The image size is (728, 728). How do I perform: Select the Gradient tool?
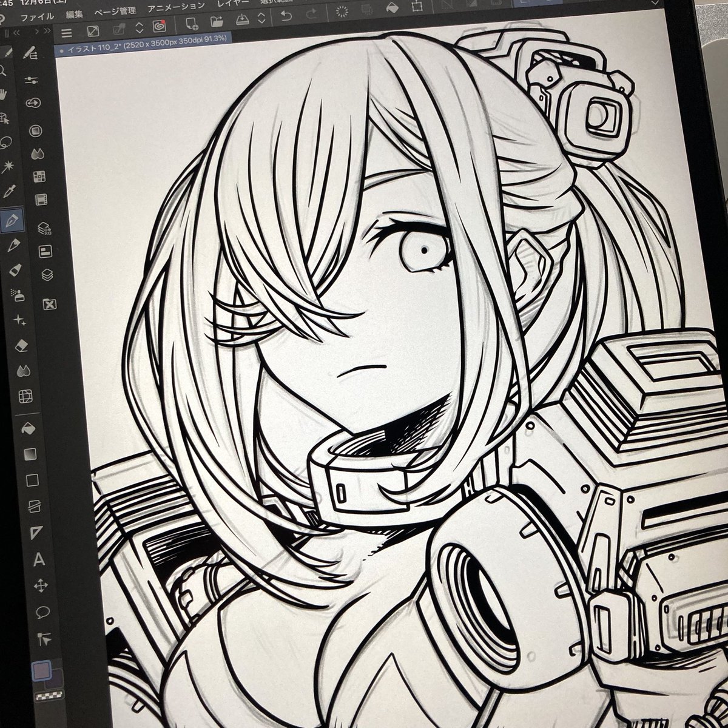(29, 453)
